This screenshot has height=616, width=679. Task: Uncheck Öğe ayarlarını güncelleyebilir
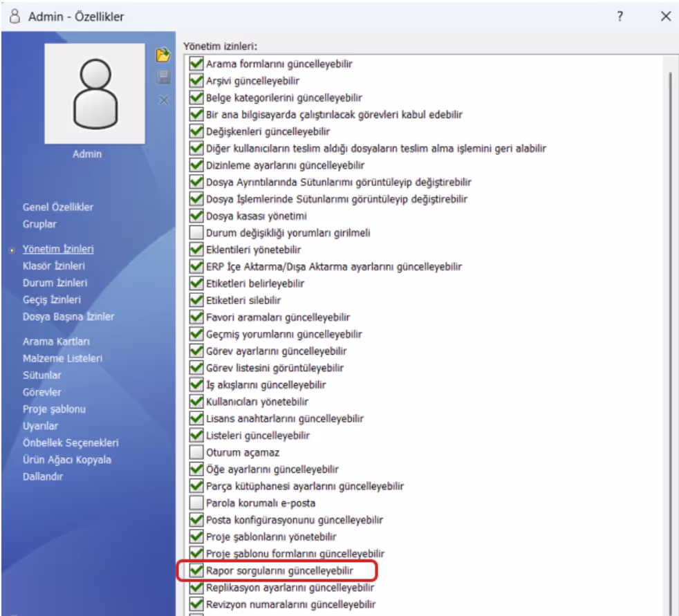coord(196,469)
